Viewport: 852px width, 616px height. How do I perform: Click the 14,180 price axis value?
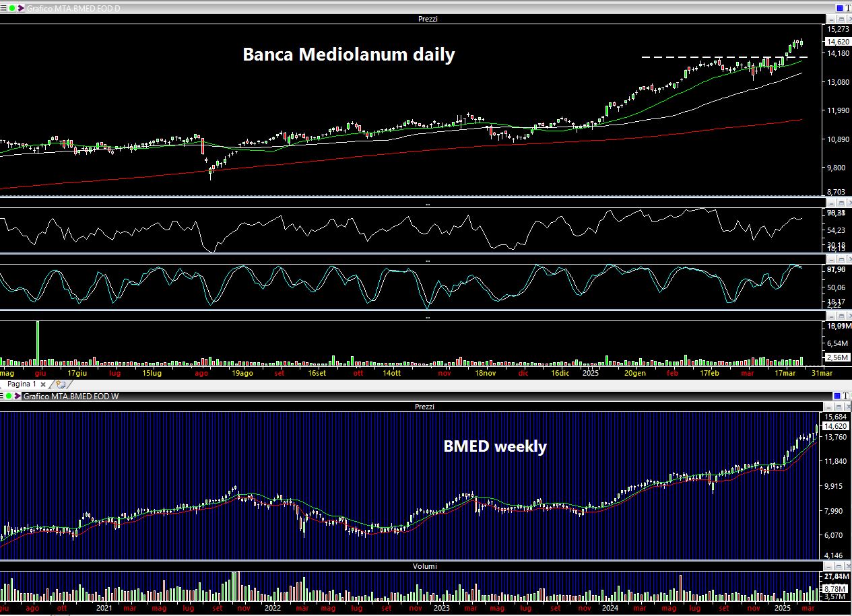[x=837, y=53]
